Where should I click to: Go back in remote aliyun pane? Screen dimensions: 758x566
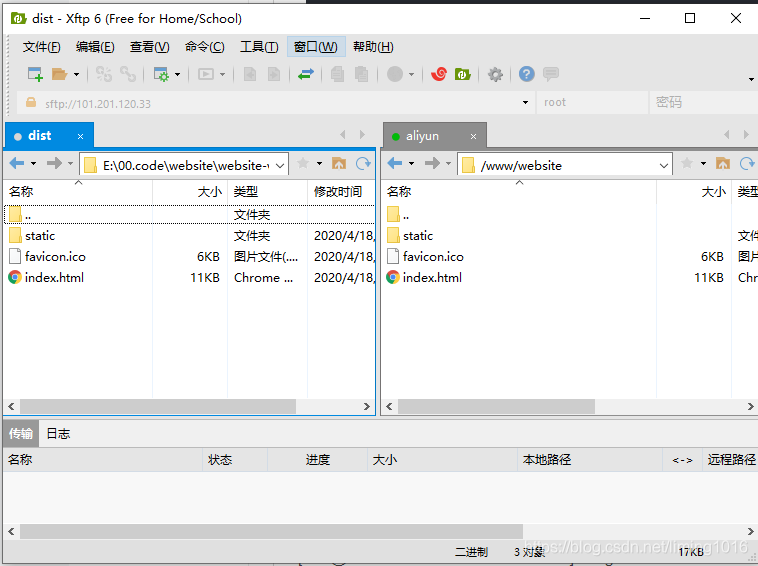(x=395, y=164)
